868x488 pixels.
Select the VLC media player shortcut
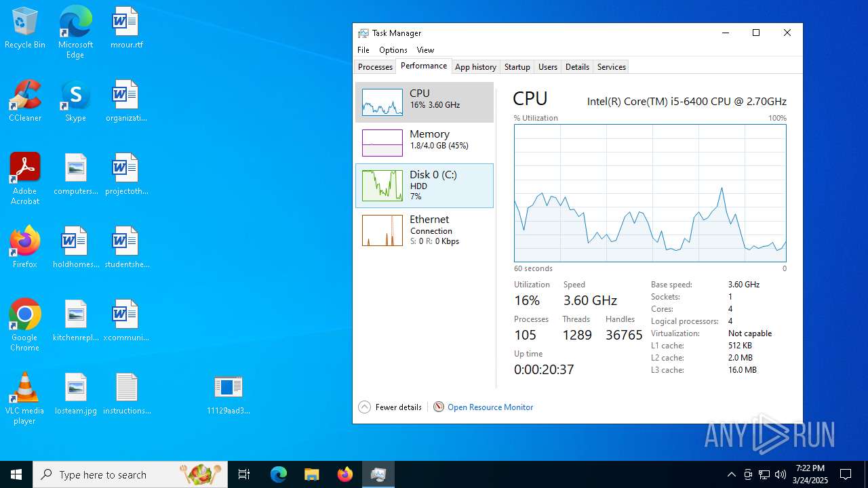click(25, 399)
